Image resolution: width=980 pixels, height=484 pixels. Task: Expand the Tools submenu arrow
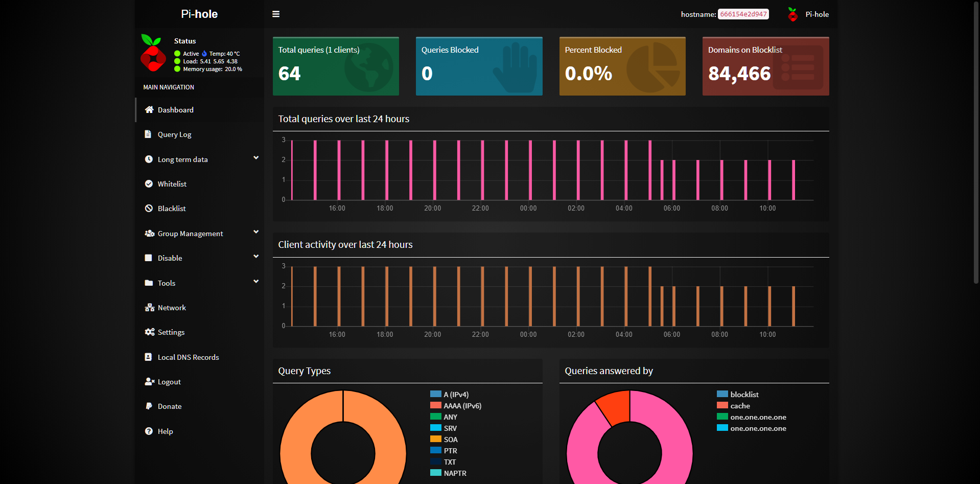[x=256, y=282]
